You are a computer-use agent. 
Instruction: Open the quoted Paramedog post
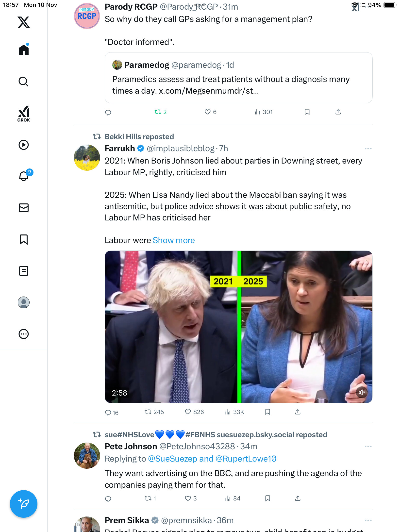[x=238, y=78]
